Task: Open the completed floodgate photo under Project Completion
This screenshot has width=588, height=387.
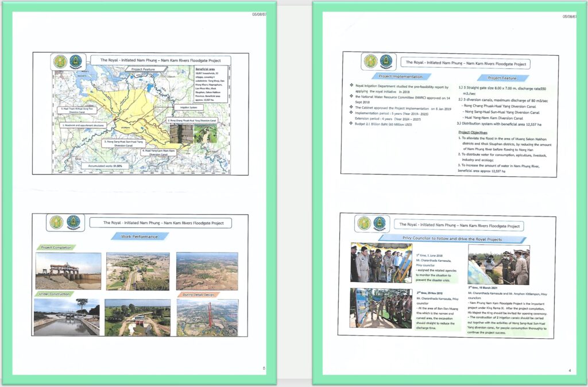Action: point(67,270)
